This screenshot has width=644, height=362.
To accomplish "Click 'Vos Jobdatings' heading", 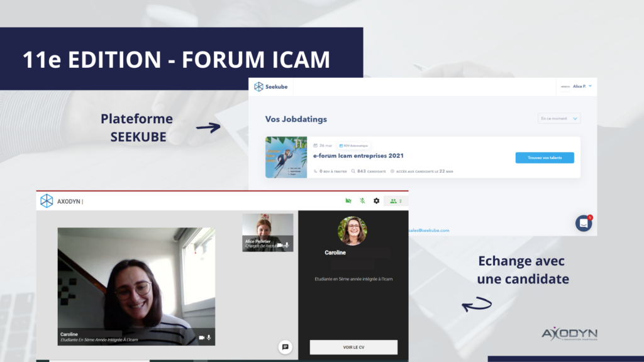I will [x=296, y=119].
